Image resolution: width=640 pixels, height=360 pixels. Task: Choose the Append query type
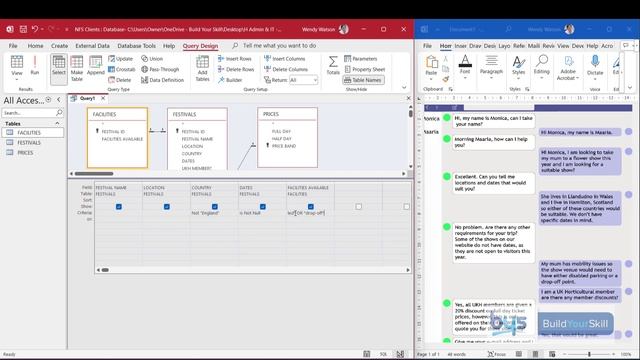[x=96, y=66]
